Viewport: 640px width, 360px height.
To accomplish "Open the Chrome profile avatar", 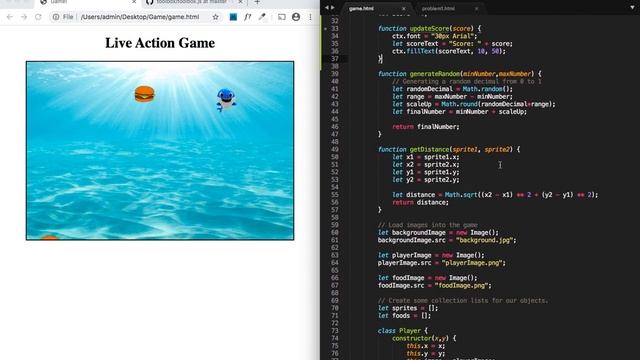I will point(296,17).
